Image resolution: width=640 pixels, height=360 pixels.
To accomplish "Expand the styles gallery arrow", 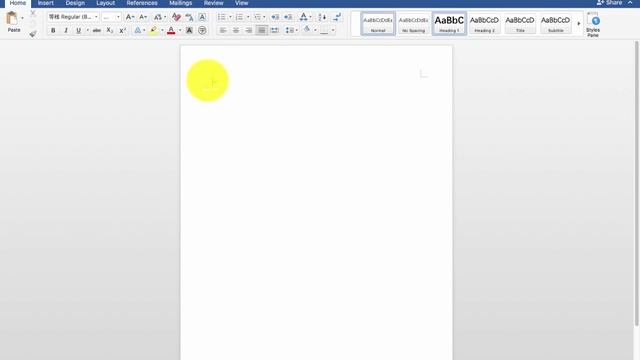I will [579, 24].
